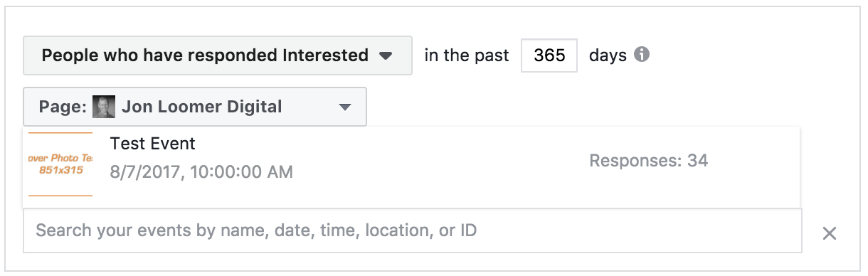Click the caret arrow on the Page selector
The image size is (868, 276).
345,107
